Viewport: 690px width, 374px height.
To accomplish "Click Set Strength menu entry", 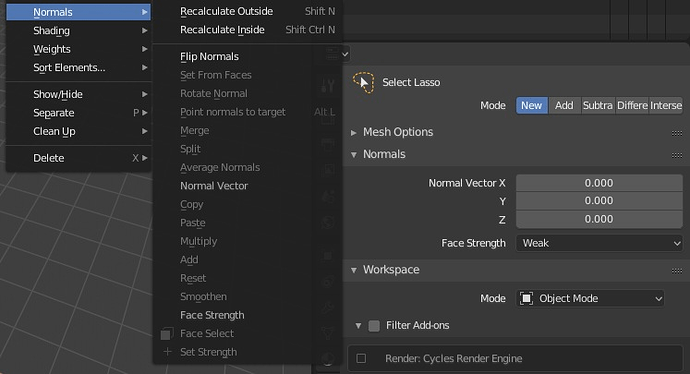I will (x=248, y=352).
